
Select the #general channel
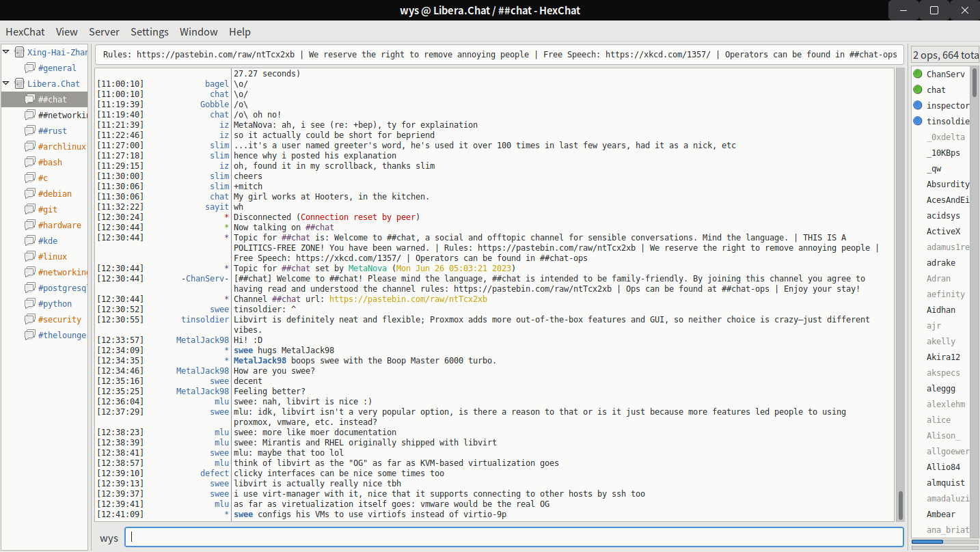(x=57, y=68)
